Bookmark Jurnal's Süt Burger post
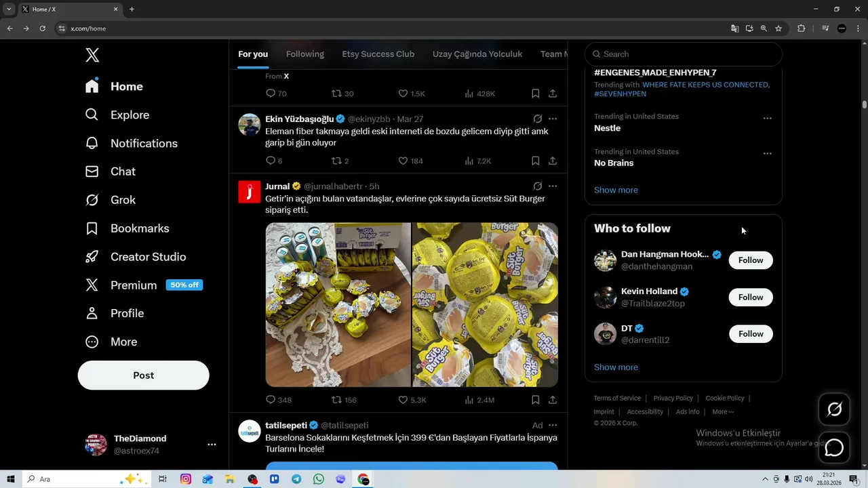Viewport: 868px width, 488px height. [x=535, y=400]
